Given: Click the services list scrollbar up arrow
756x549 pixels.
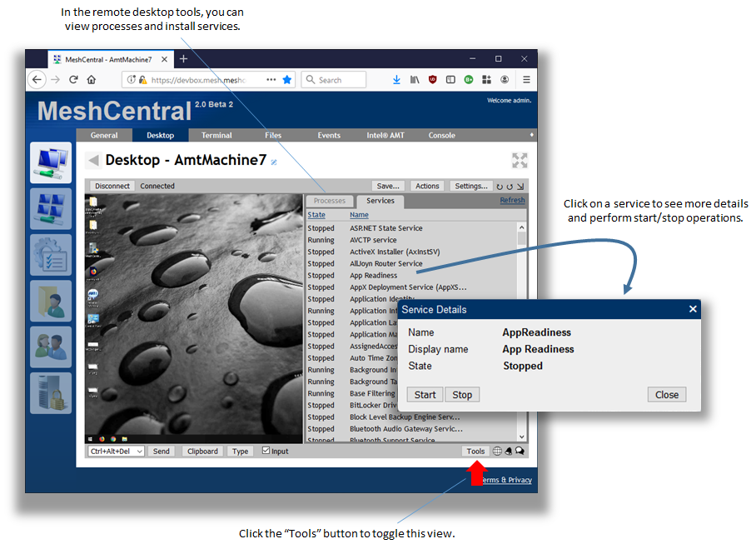Looking at the screenshot, I should (x=522, y=227).
